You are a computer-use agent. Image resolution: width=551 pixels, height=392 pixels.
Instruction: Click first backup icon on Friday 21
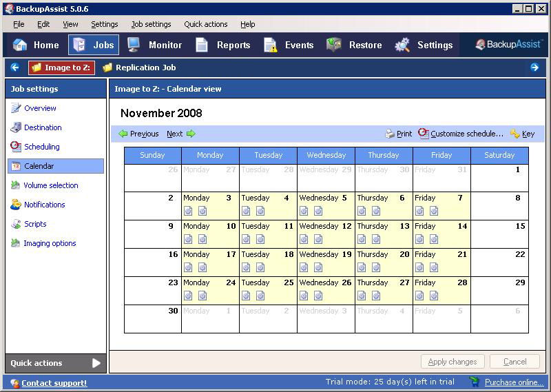pyautogui.click(x=419, y=267)
